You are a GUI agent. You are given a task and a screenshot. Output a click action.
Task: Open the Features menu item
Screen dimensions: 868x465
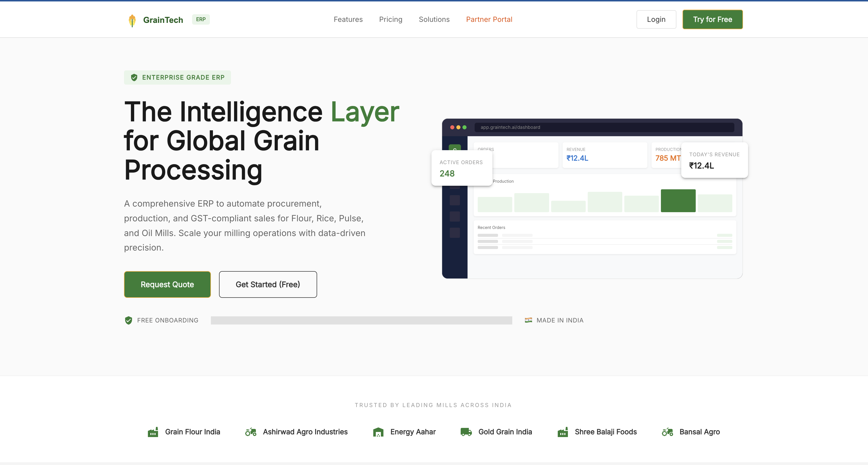tap(348, 19)
